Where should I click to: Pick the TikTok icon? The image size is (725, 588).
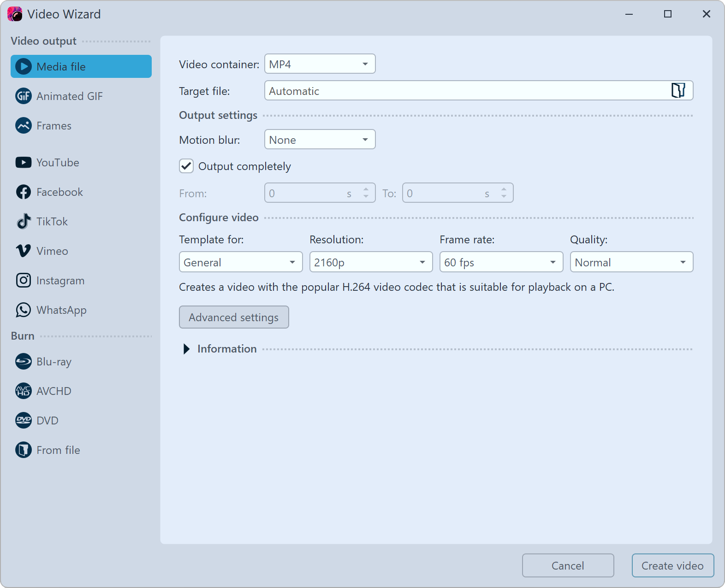click(24, 222)
